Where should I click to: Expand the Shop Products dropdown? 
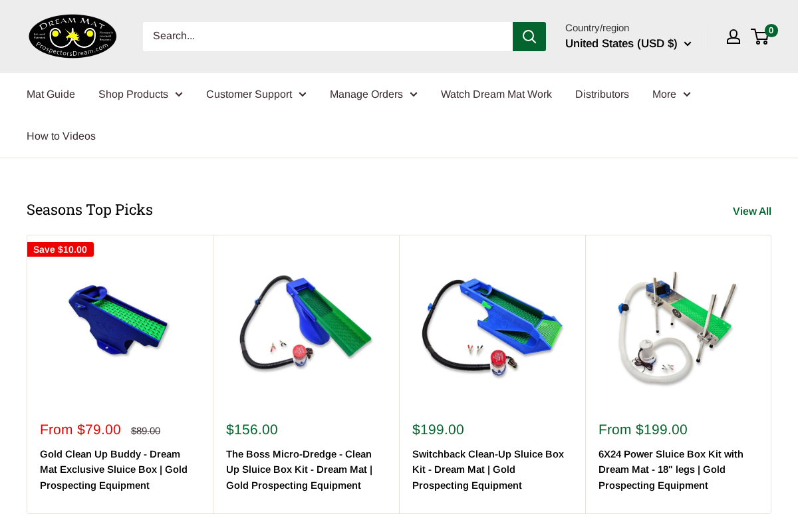[x=140, y=94]
